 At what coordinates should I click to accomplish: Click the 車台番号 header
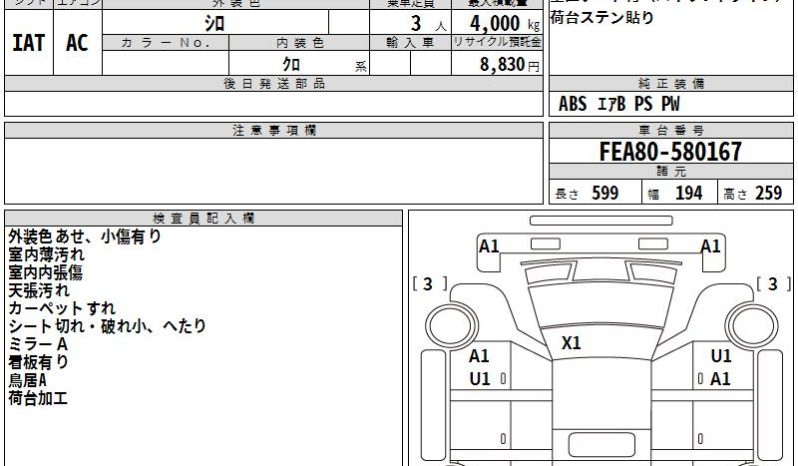(671, 131)
